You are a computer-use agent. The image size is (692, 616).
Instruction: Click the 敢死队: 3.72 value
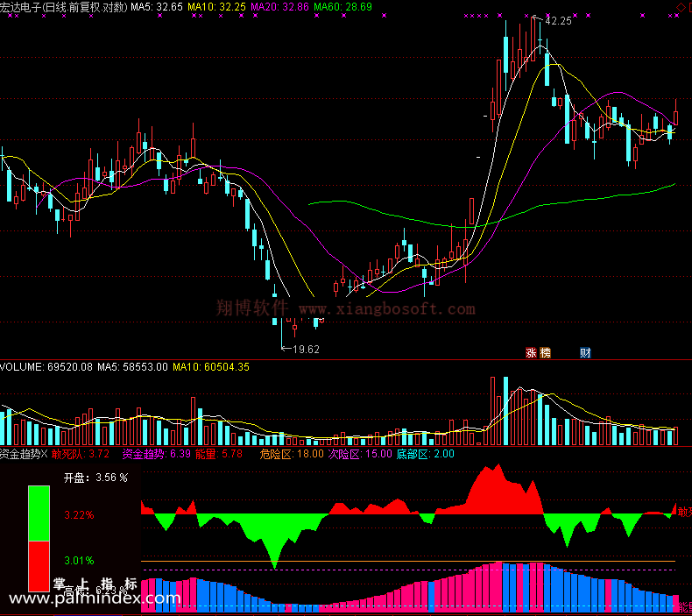(81, 454)
